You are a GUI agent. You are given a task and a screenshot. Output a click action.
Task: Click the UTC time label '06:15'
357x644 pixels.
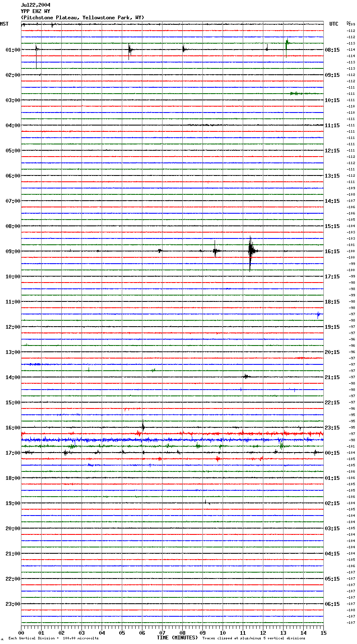pyautogui.click(x=332, y=604)
